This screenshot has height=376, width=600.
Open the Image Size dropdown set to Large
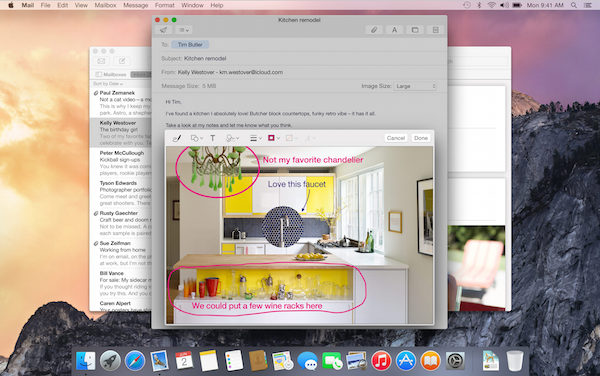415,86
